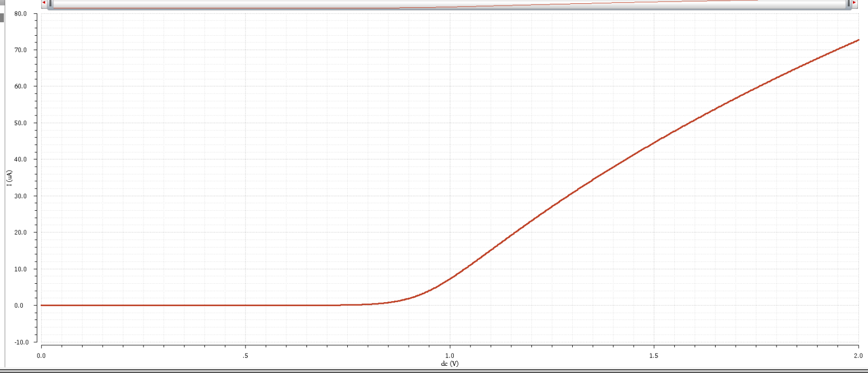The width and height of the screenshot is (868, 373).
Task: Click the right red arrow of the zoom strip
Action: pos(854,2)
